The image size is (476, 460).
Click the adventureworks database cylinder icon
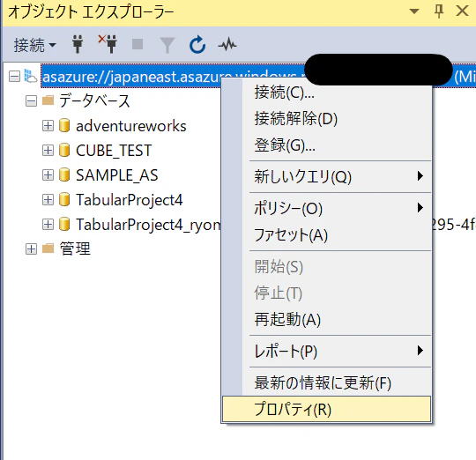click(x=64, y=125)
